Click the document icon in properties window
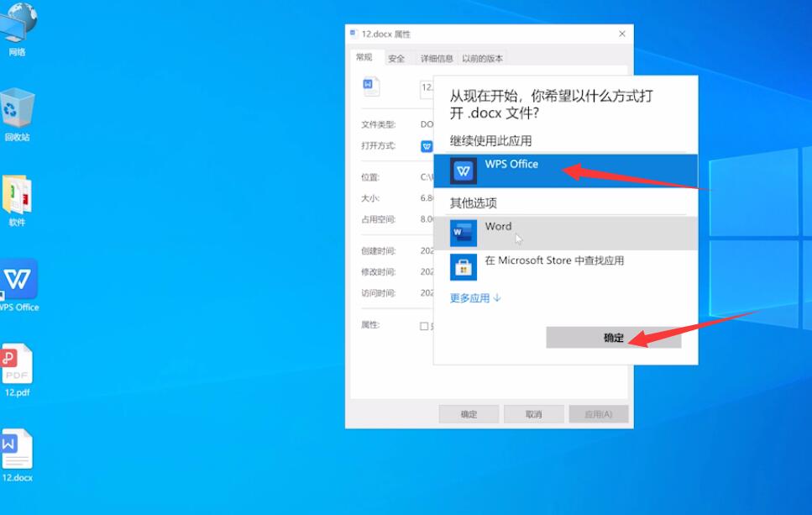The image size is (812, 515). point(371,86)
